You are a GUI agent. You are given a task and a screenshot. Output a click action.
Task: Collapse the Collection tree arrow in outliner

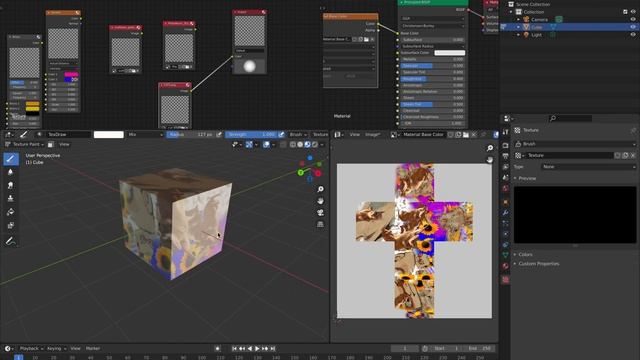511,12
